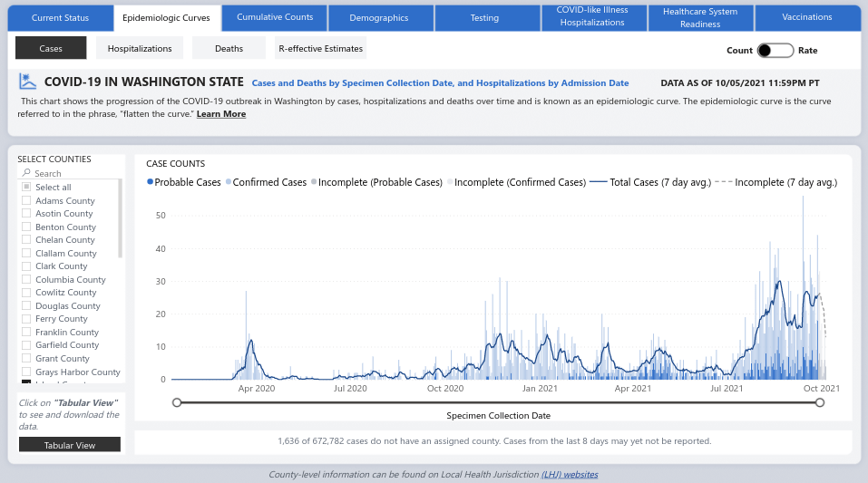868x483 pixels.
Task: Click into the county Search field
Action: point(73,173)
